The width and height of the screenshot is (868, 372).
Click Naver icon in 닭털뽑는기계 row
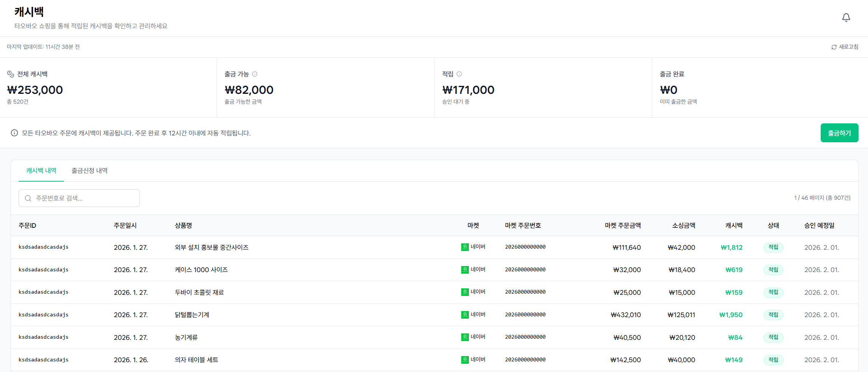pyautogui.click(x=465, y=315)
